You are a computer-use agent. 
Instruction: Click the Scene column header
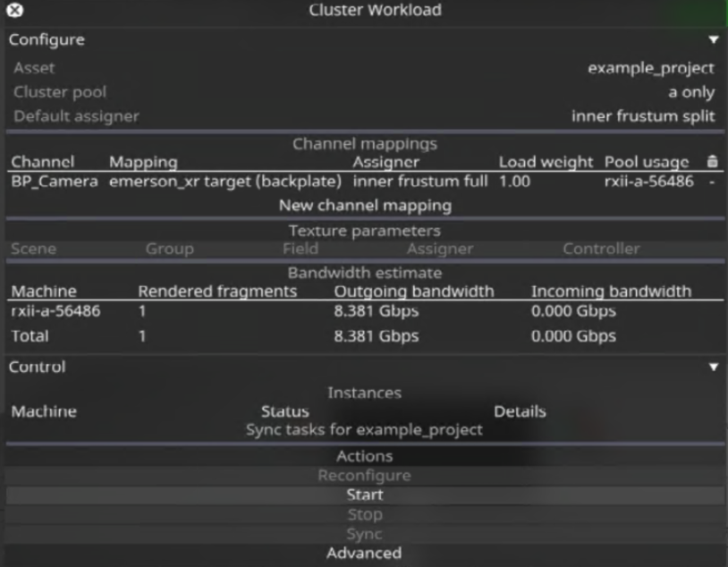click(x=33, y=249)
